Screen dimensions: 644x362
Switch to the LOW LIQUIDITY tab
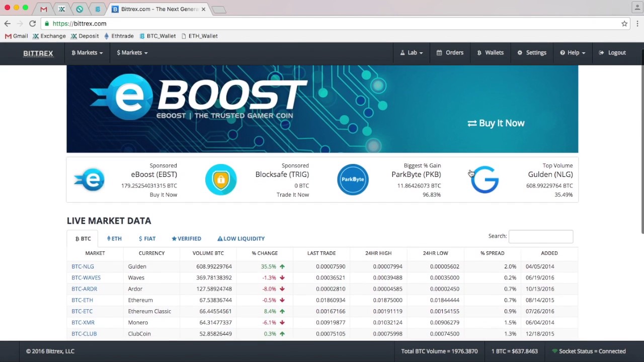241,239
